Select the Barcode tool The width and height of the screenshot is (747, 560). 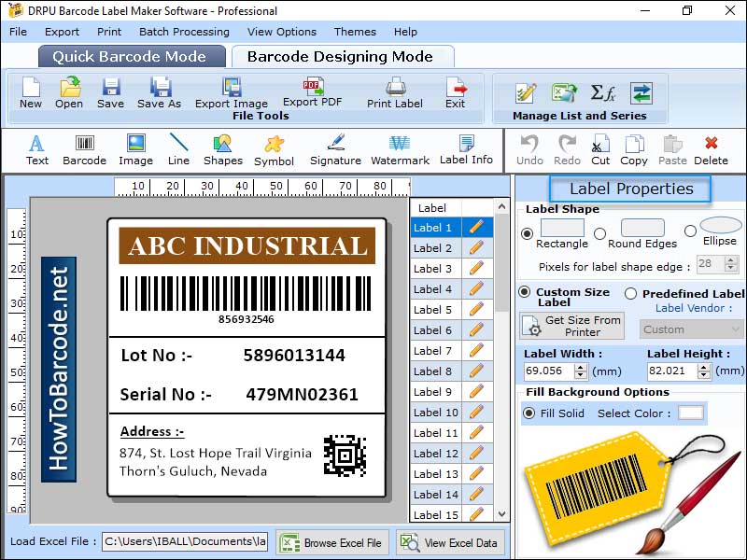pos(84,149)
